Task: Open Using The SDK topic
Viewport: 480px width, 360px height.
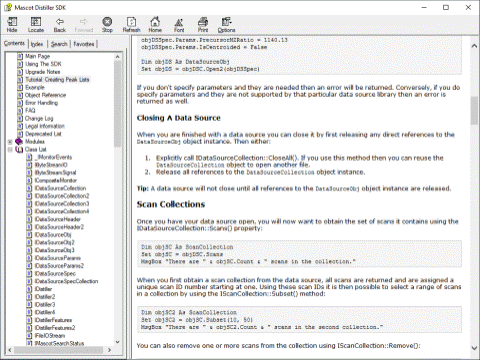Action: (43, 64)
